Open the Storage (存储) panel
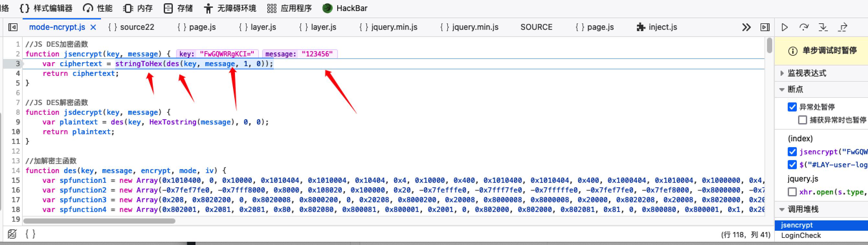Viewport: 868px width, 245px height. (x=178, y=8)
